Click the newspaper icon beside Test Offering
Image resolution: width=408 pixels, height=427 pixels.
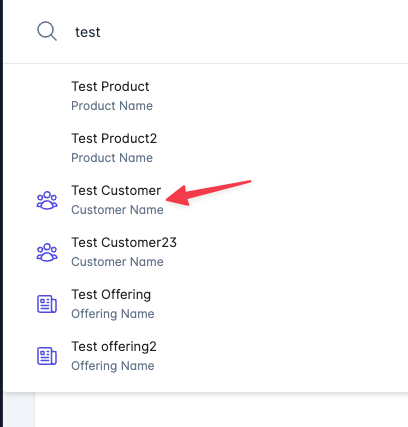pos(47,304)
